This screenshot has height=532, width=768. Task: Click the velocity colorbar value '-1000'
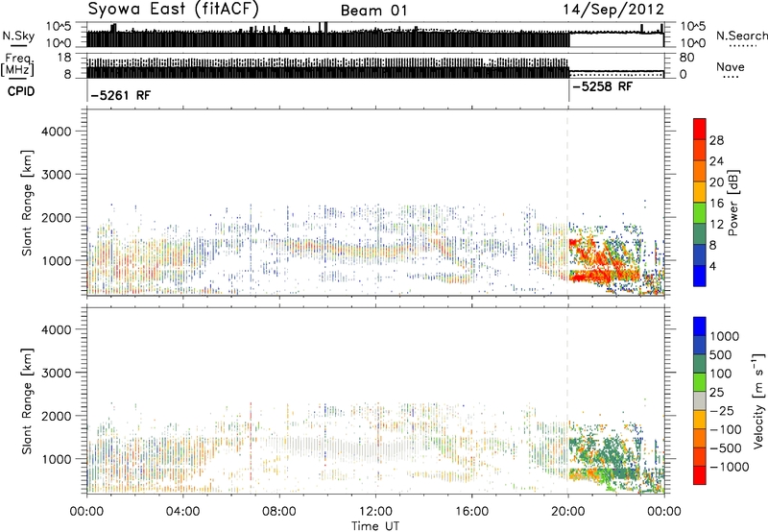[729, 467]
